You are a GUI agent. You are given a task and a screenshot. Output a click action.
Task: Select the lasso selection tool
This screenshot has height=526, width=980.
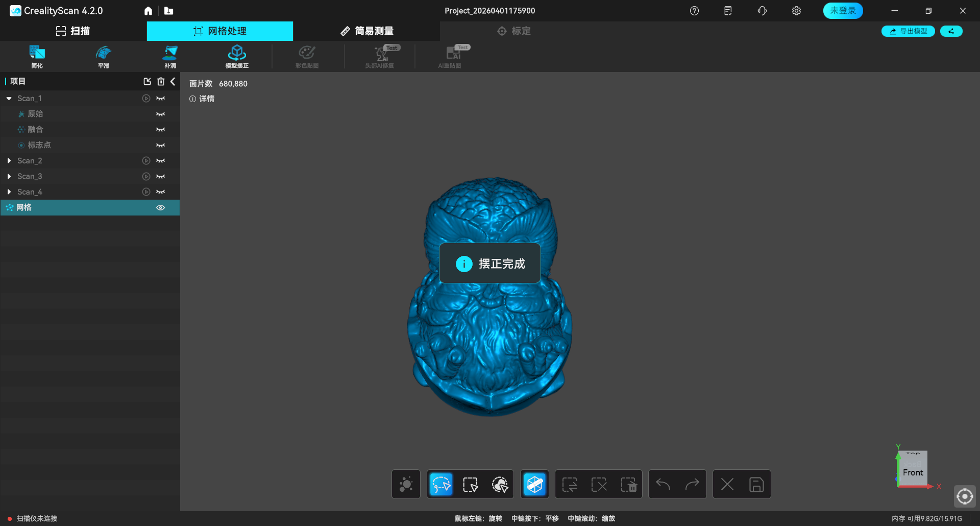click(441, 484)
